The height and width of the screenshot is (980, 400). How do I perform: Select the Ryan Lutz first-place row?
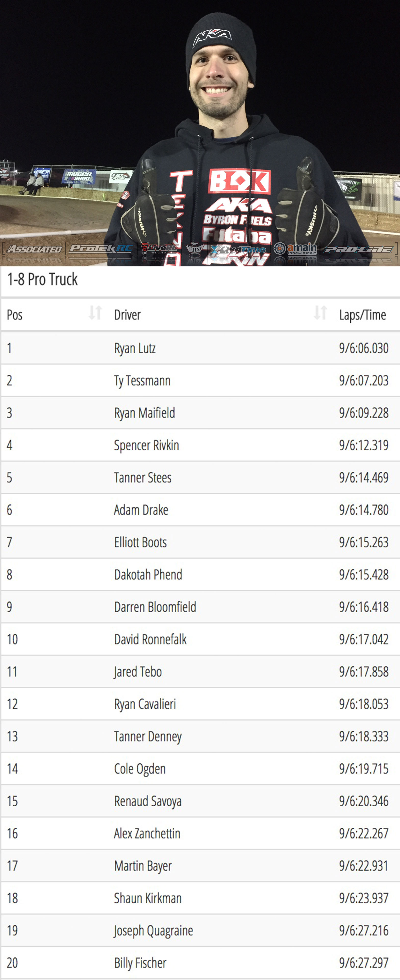[x=200, y=348]
